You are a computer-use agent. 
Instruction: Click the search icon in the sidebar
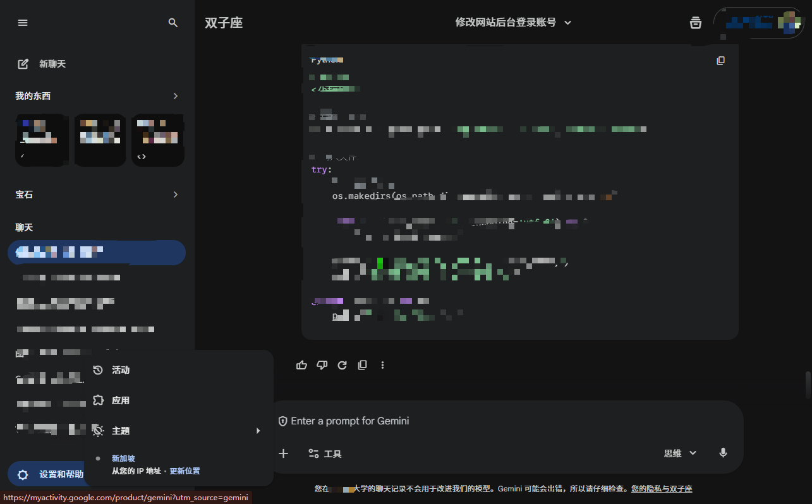click(173, 23)
